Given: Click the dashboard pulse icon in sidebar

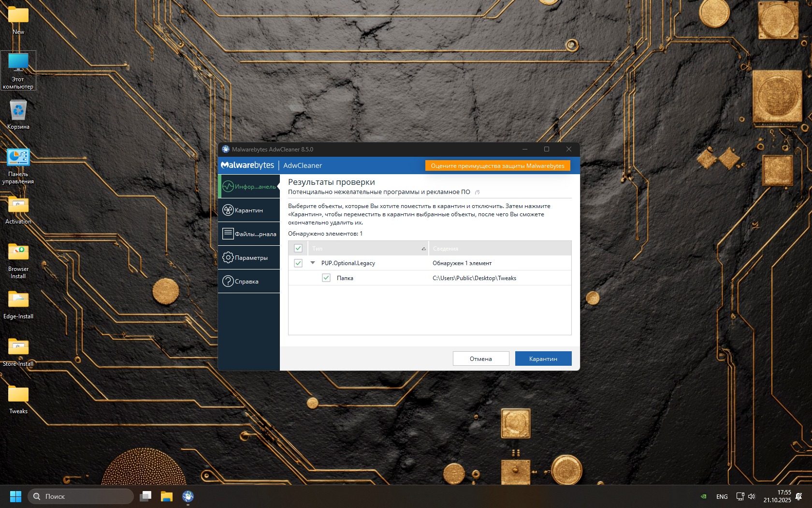Looking at the screenshot, I should pyautogui.click(x=228, y=186).
